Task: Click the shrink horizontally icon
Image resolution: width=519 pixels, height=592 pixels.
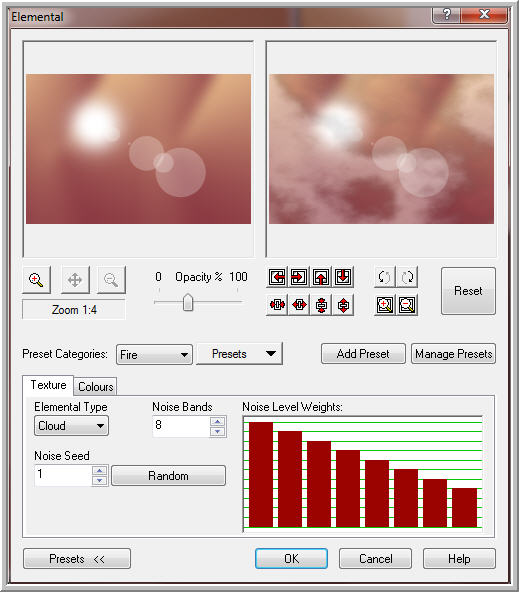Action: tap(277, 305)
